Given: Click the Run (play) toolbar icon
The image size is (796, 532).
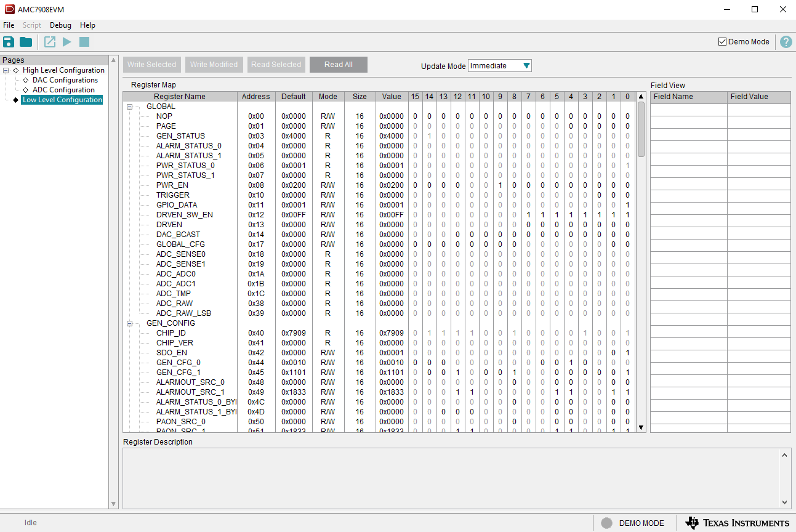Looking at the screenshot, I should pos(67,42).
